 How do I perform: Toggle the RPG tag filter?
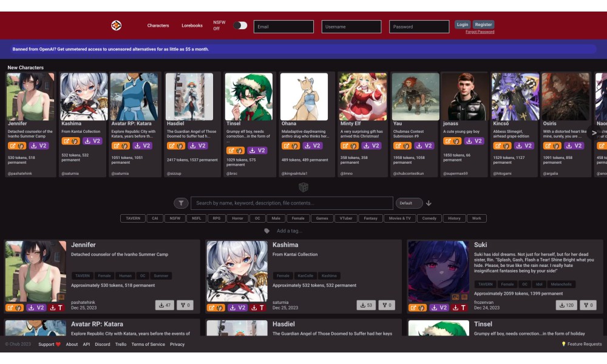217,218
